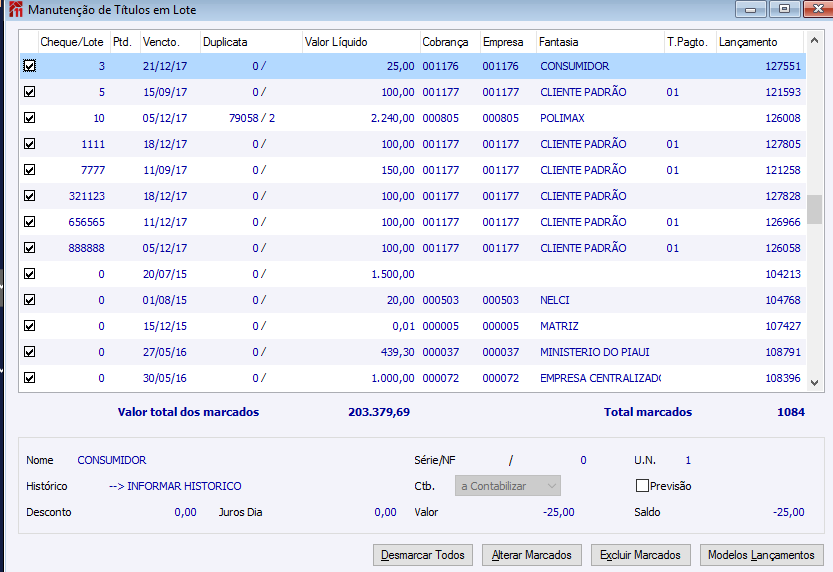Click the Juros Dia value 0,00
Screen dimensions: 833x572
click(x=385, y=512)
